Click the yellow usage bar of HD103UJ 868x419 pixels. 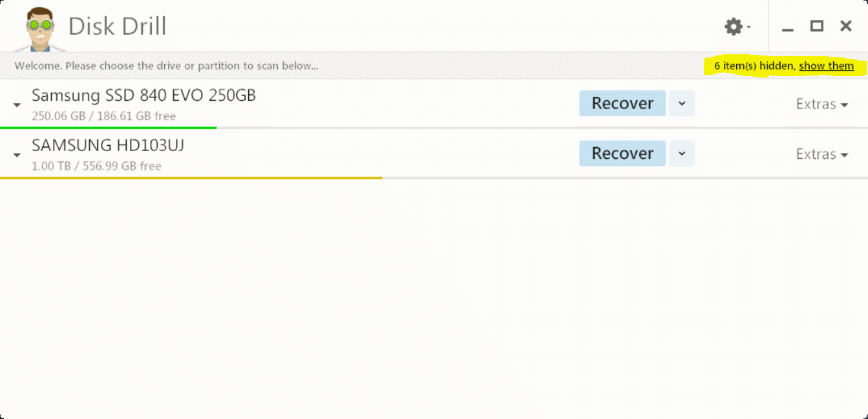191,178
